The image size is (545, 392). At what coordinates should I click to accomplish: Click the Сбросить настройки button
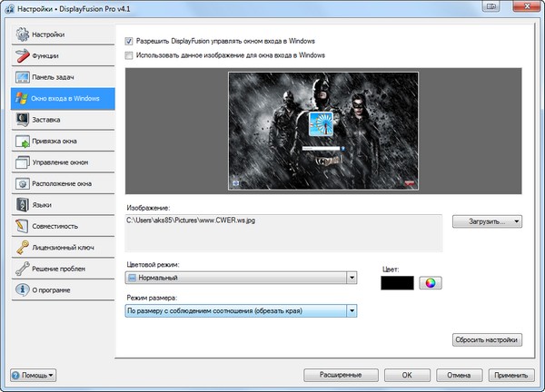487,340
